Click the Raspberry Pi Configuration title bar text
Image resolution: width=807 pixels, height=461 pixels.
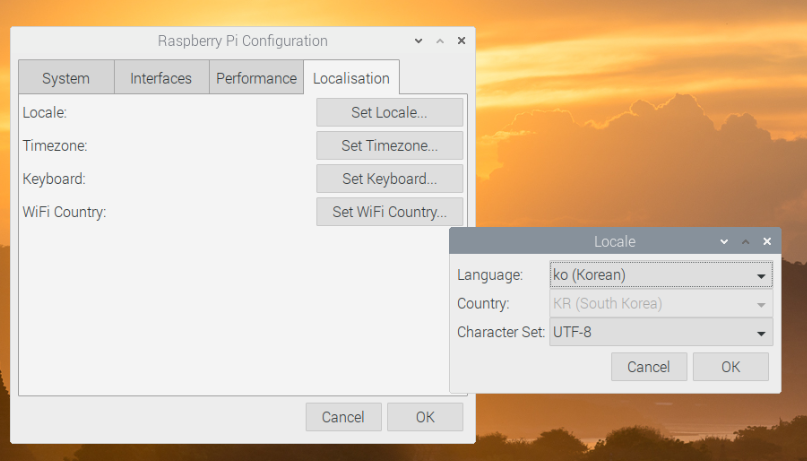(242, 41)
